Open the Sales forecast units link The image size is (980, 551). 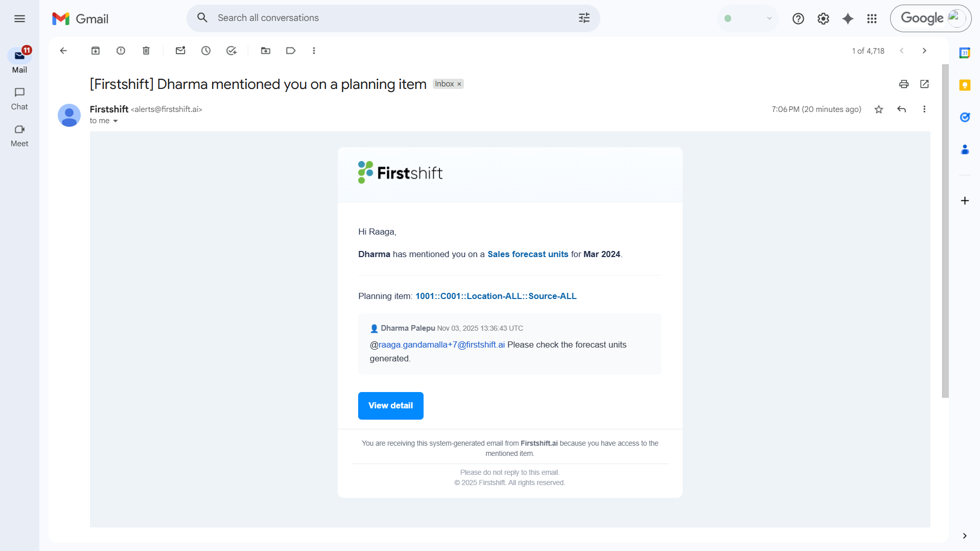pyautogui.click(x=528, y=255)
